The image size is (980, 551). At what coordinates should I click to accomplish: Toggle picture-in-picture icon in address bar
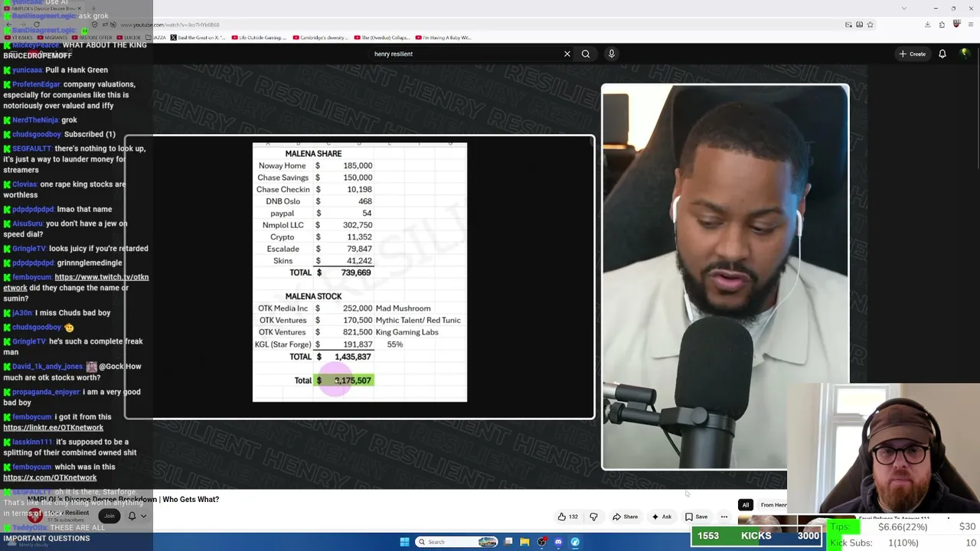pyautogui.click(x=848, y=24)
